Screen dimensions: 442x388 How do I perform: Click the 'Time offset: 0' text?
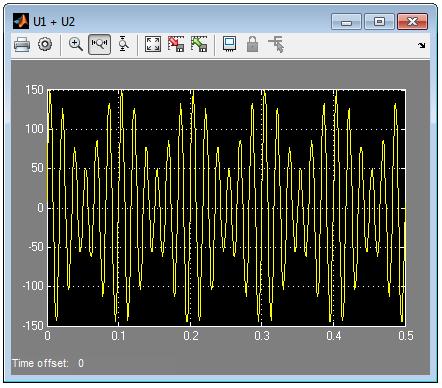[48, 363]
